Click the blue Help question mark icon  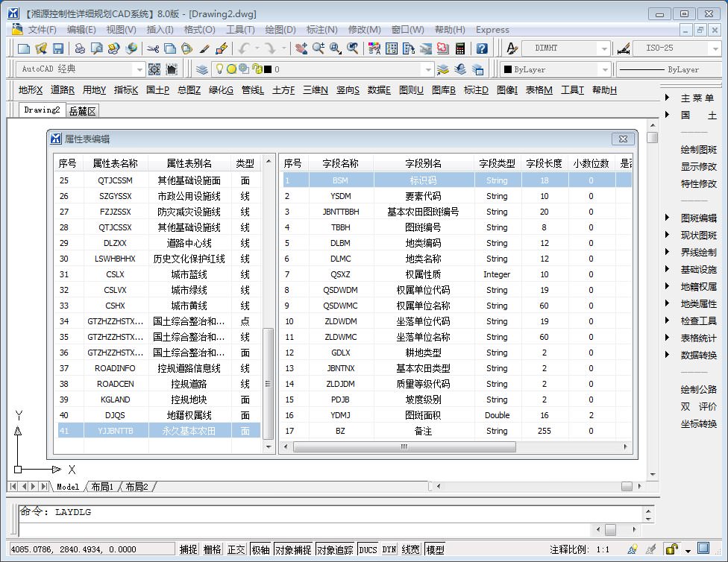(482, 48)
